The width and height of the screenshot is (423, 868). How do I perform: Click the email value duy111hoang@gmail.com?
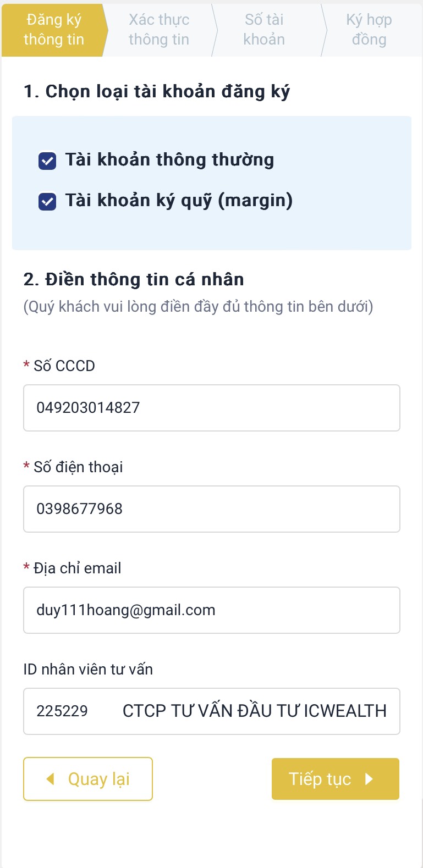tap(126, 611)
